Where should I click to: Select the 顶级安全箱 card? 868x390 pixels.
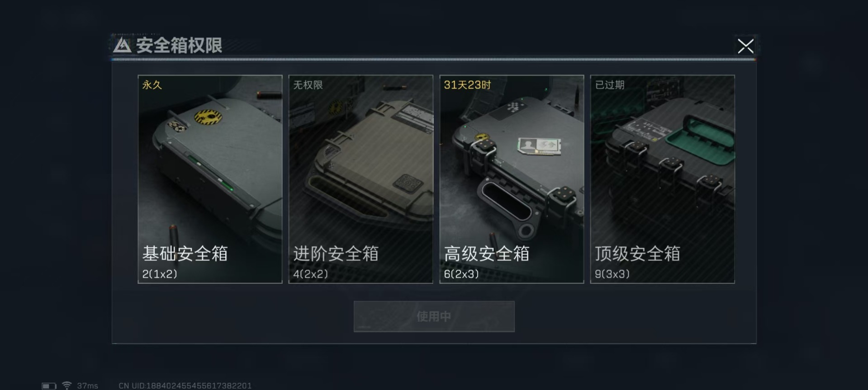click(x=662, y=179)
